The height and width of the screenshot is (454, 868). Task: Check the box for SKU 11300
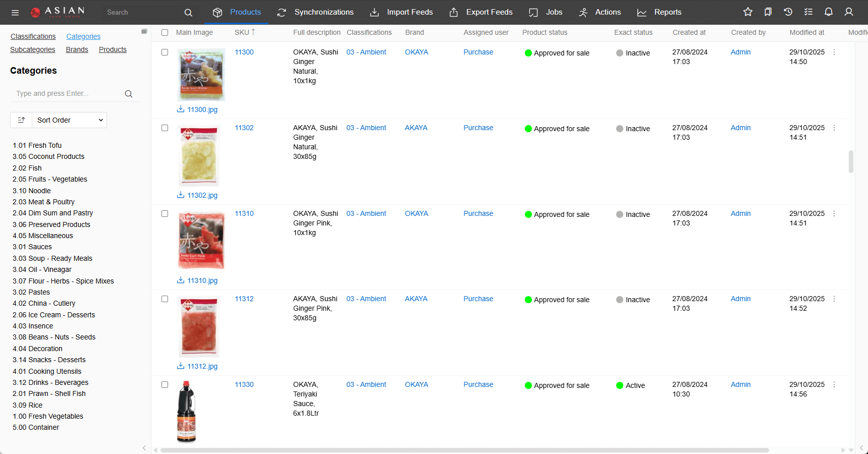tap(165, 52)
